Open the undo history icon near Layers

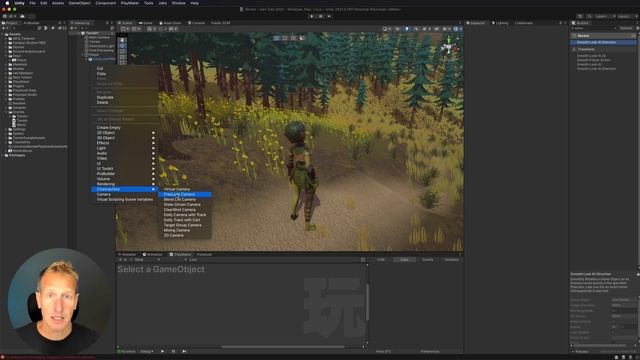[x=580, y=16]
